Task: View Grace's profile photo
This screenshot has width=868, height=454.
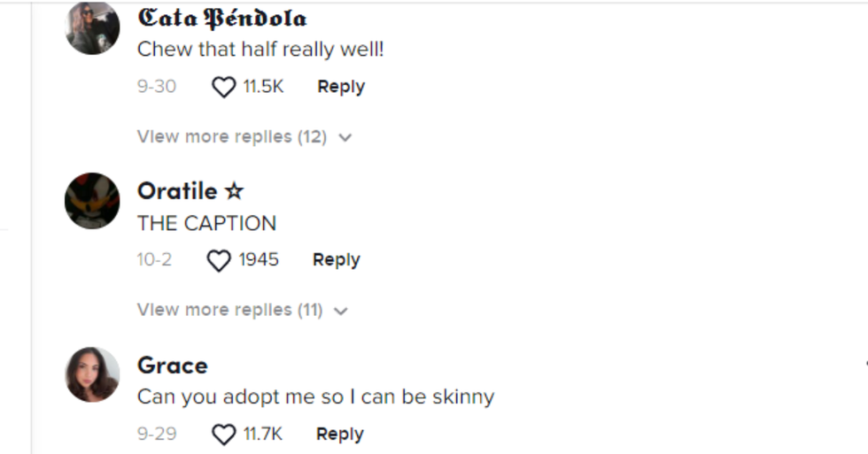Action: (92, 374)
